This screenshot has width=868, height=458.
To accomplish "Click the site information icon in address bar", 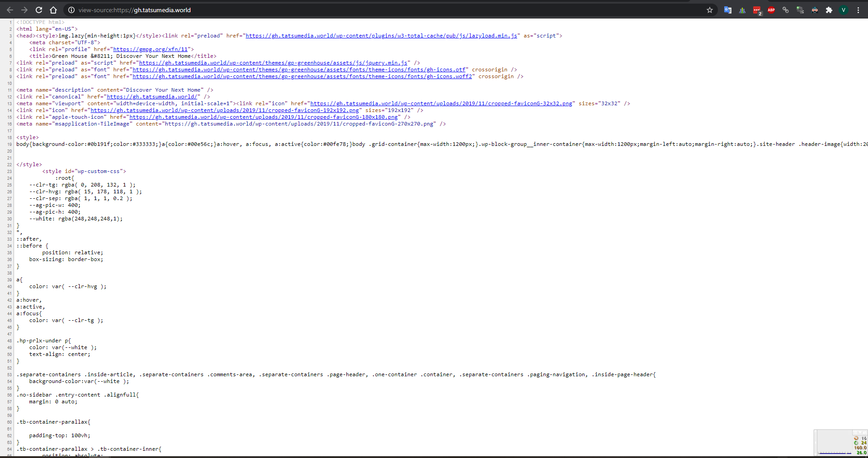I will 71,10.
